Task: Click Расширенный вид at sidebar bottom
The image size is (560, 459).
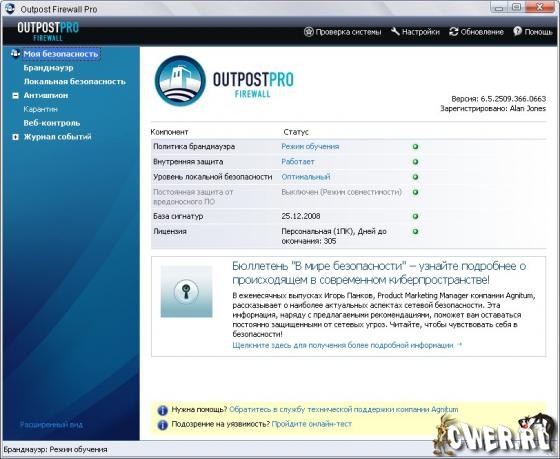Action: click(x=51, y=425)
